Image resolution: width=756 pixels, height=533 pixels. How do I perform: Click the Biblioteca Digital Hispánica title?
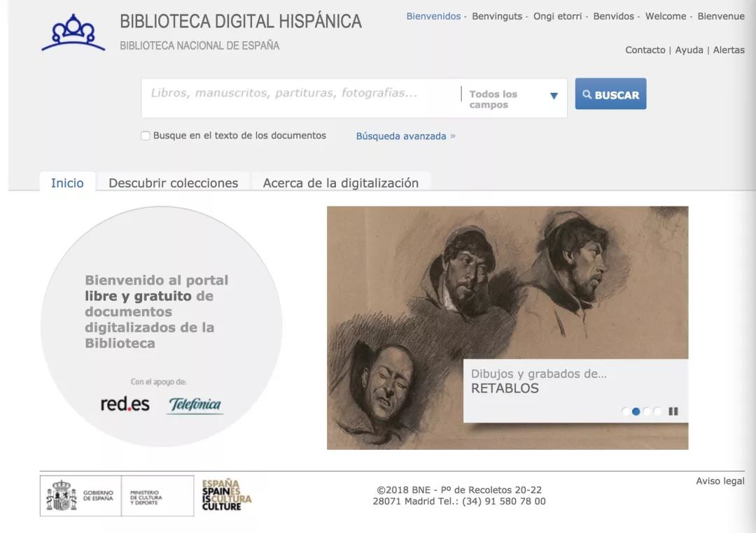pos(241,21)
